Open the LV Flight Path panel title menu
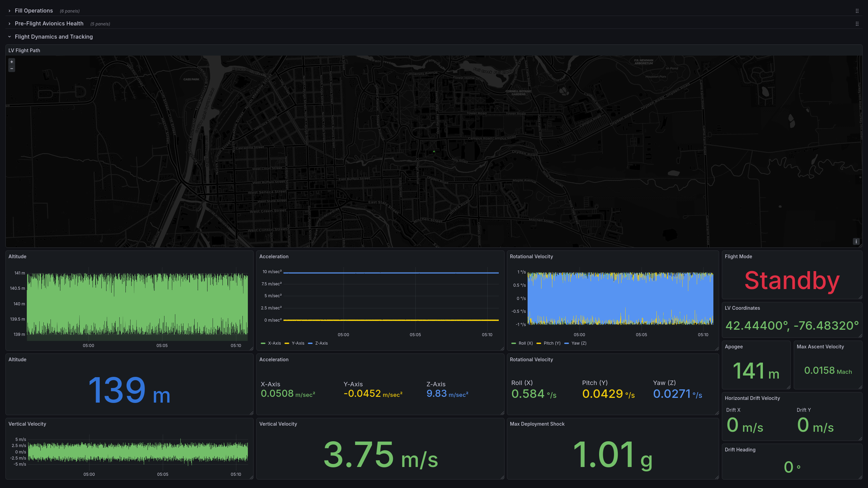The width and height of the screenshot is (868, 488). (x=24, y=50)
